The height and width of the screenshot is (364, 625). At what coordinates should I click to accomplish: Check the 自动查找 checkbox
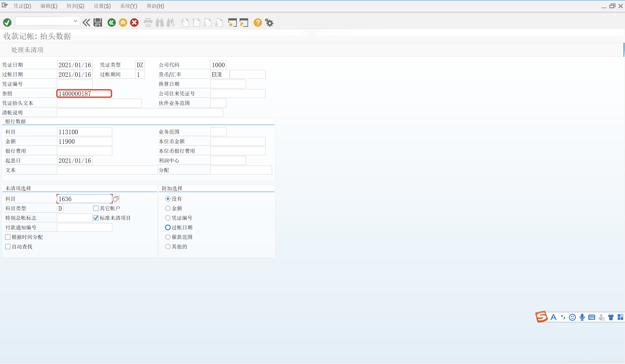8,246
